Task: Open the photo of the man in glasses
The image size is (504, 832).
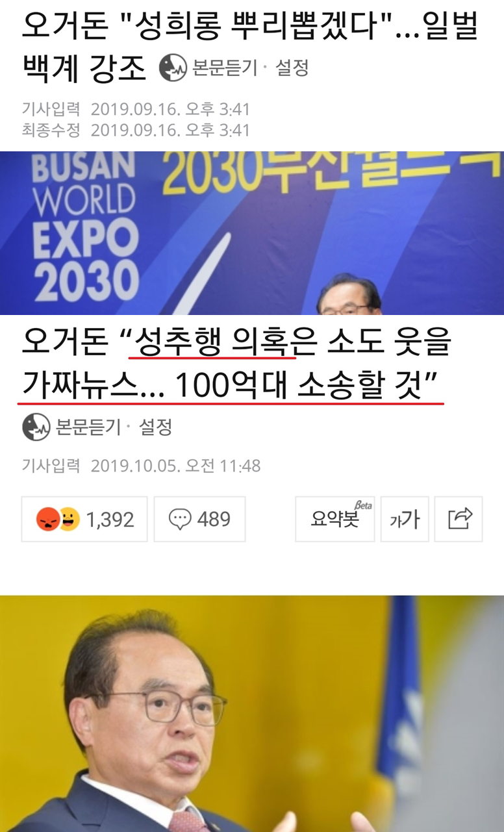Action: 252,713
